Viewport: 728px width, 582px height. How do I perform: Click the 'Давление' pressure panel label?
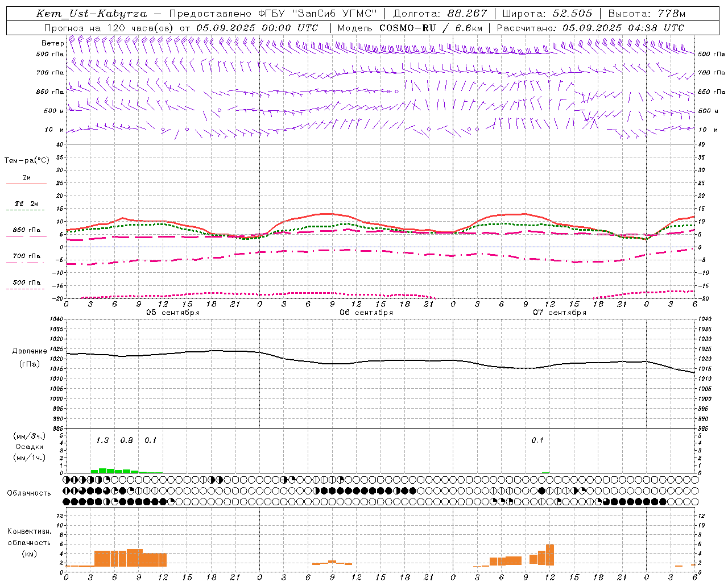[x=30, y=351]
